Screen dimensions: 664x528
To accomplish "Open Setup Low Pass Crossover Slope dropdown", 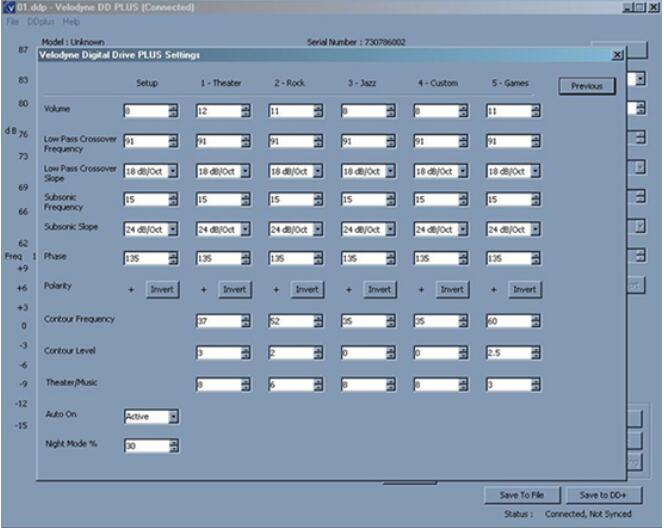I will click(x=173, y=171).
